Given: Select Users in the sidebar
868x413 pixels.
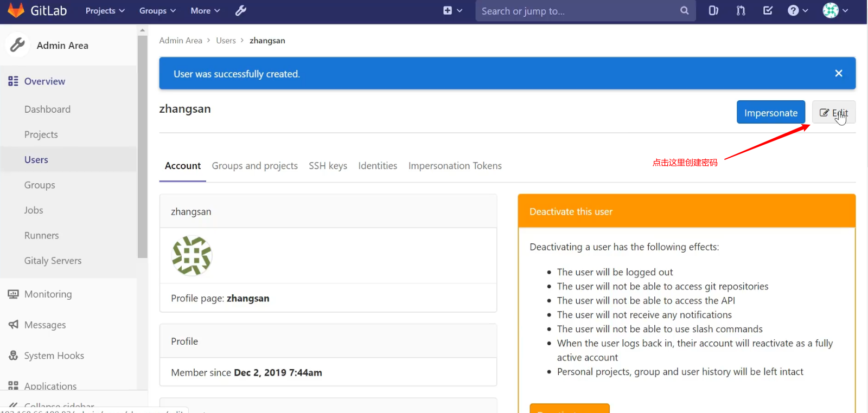Looking at the screenshot, I should point(36,160).
